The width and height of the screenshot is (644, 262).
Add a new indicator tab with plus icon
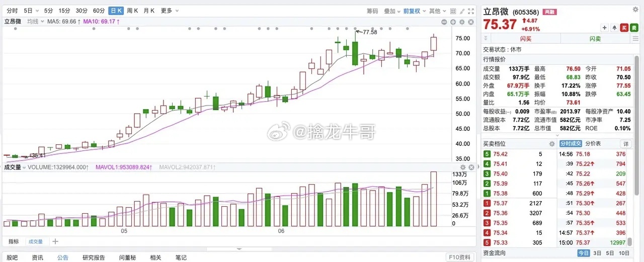pos(55,241)
